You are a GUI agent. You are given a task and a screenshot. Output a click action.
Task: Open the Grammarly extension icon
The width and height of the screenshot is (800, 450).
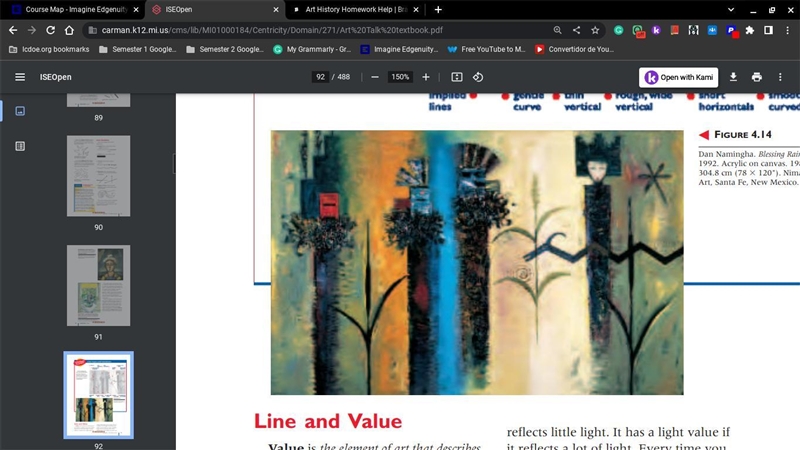point(618,30)
